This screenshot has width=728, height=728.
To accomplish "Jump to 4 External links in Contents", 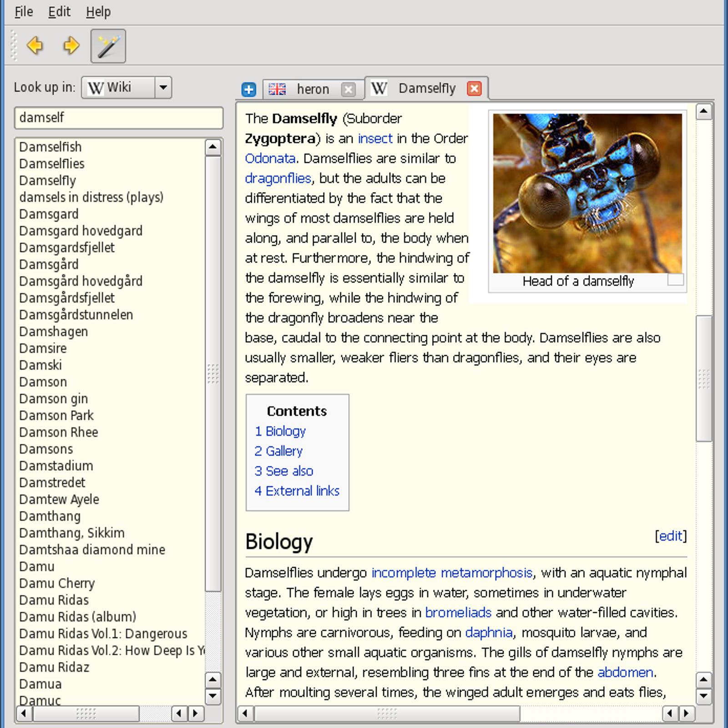I will coord(297,491).
